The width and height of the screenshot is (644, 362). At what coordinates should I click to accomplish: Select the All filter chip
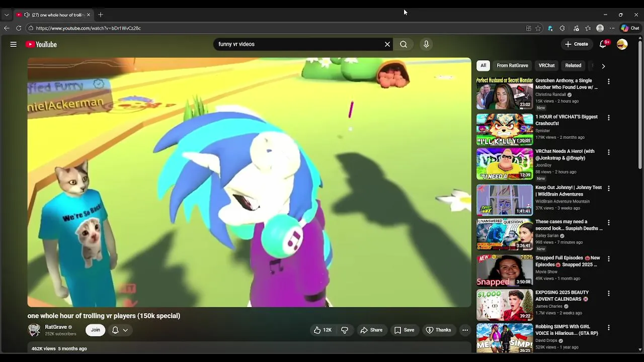pos(483,65)
